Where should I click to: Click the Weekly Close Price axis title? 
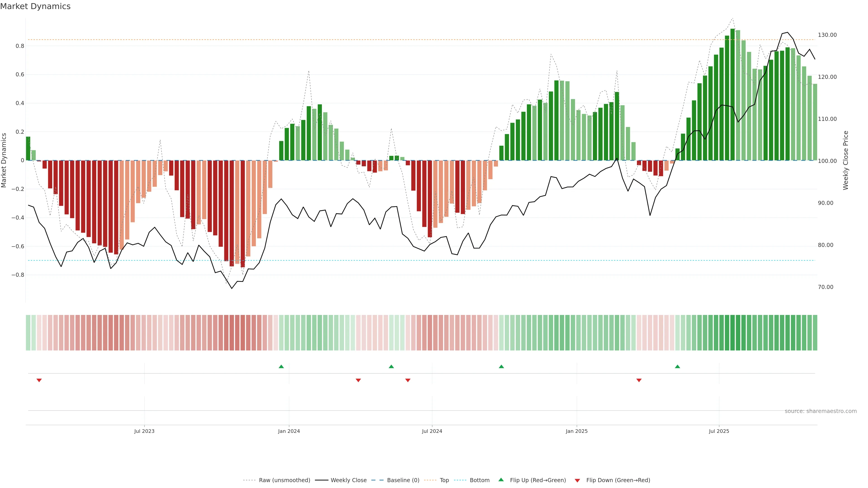tap(845, 160)
